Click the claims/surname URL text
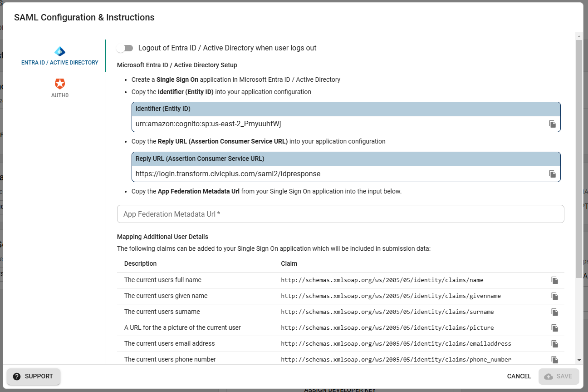The width and height of the screenshot is (588, 392). pos(387,312)
